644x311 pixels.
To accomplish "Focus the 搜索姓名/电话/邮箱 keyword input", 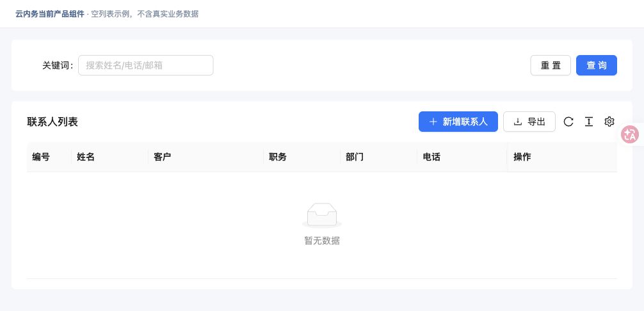I will point(146,65).
